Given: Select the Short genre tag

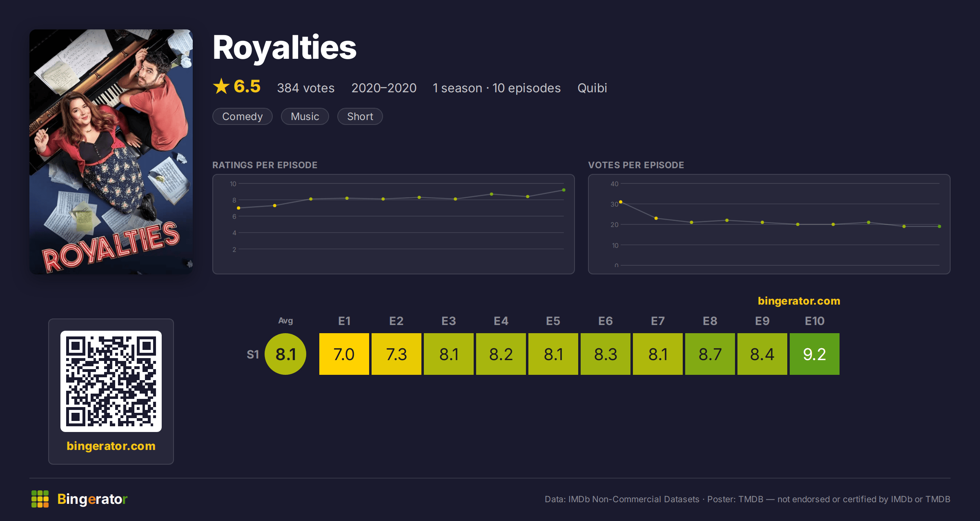Looking at the screenshot, I should click(360, 116).
